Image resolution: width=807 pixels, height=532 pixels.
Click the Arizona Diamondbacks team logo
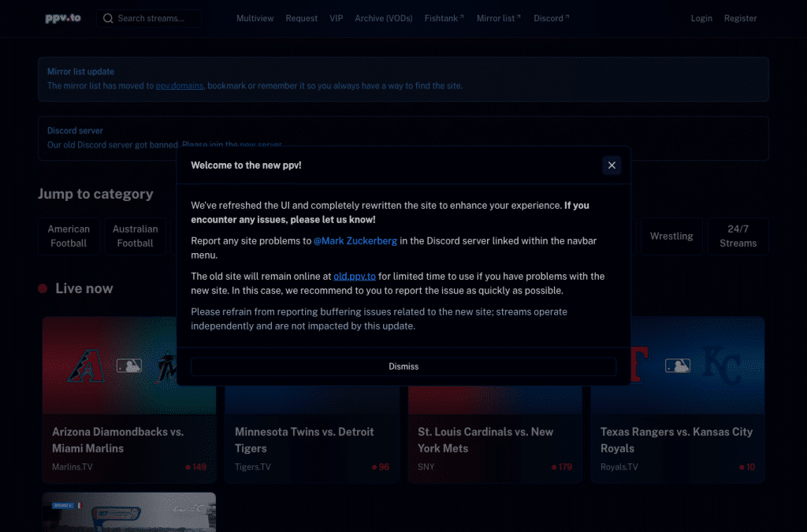(x=86, y=366)
